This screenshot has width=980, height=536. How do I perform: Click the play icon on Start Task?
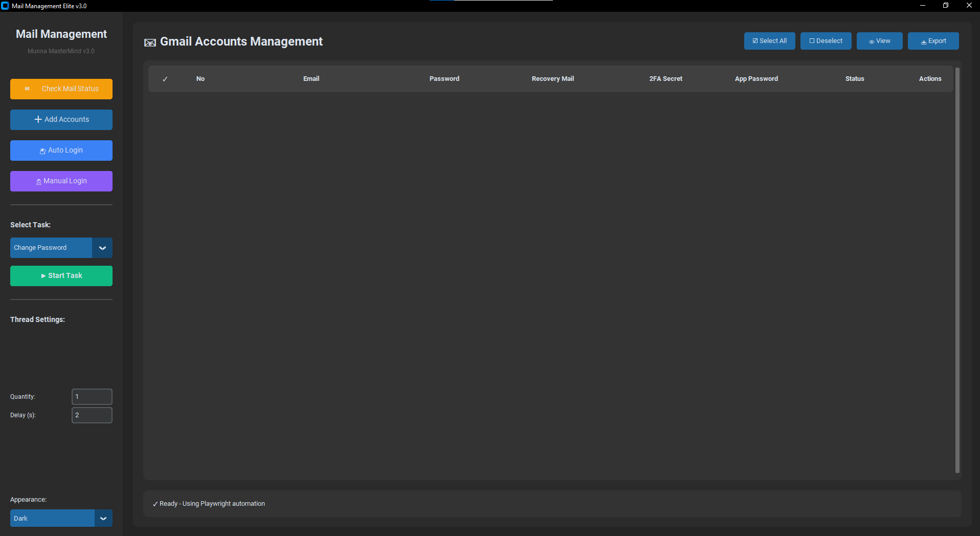pyautogui.click(x=43, y=276)
